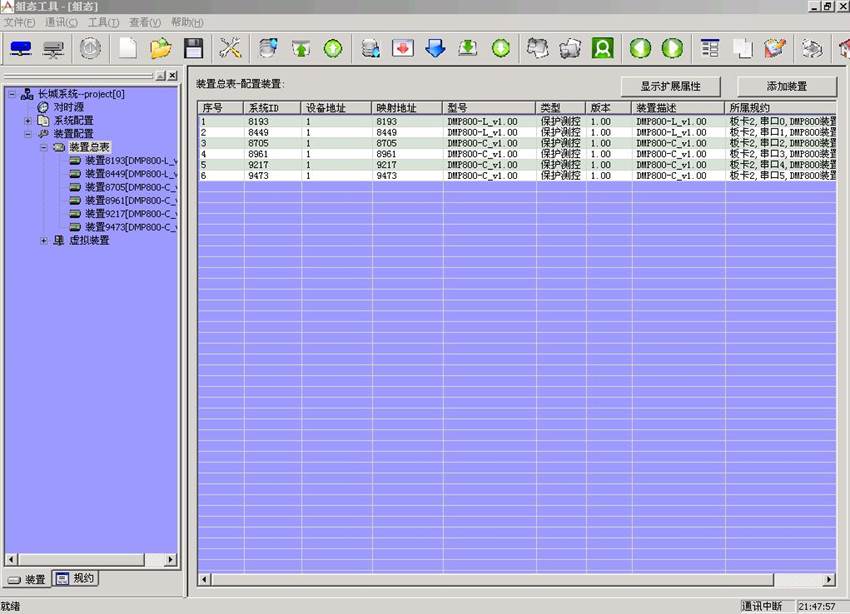Click the list properties view icon

(x=710, y=49)
